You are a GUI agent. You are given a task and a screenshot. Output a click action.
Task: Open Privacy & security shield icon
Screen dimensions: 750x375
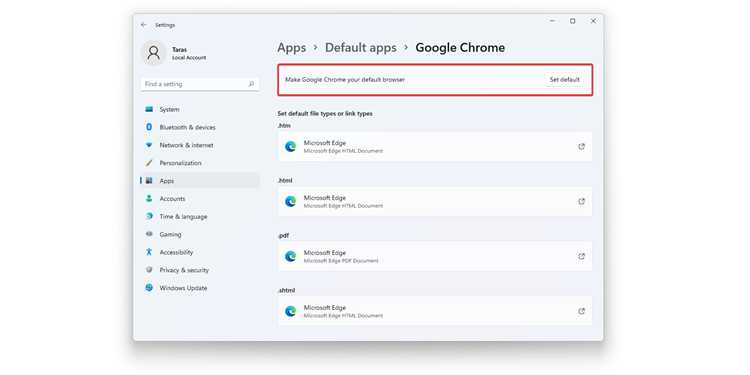click(149, 270)
